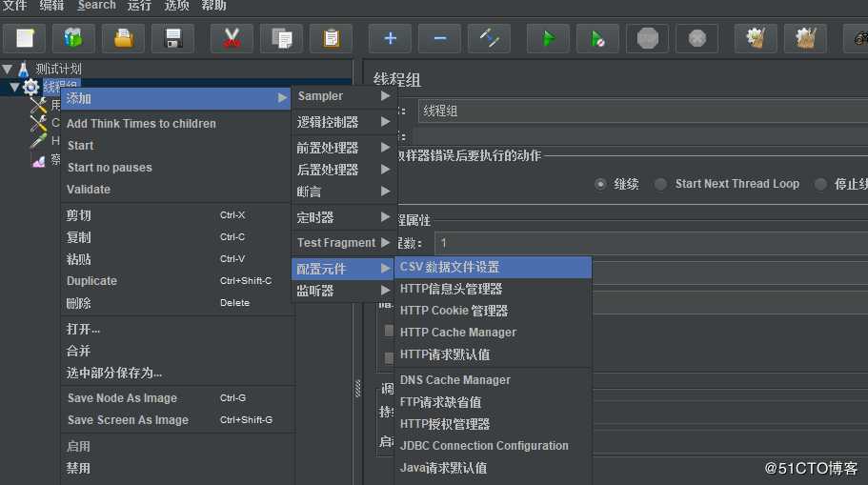Click the Clear broom icon
Image resolution: width=868 pixels, height=485 pixels.
[756, 39]
